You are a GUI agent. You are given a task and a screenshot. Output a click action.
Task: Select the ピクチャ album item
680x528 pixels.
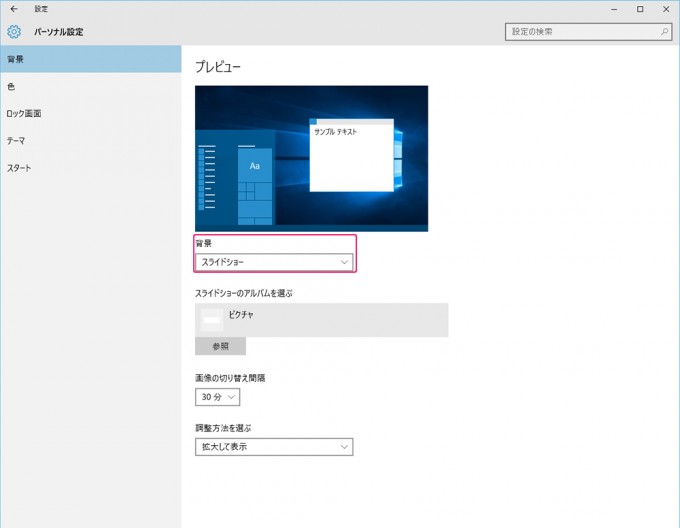(x=321, y=320)
